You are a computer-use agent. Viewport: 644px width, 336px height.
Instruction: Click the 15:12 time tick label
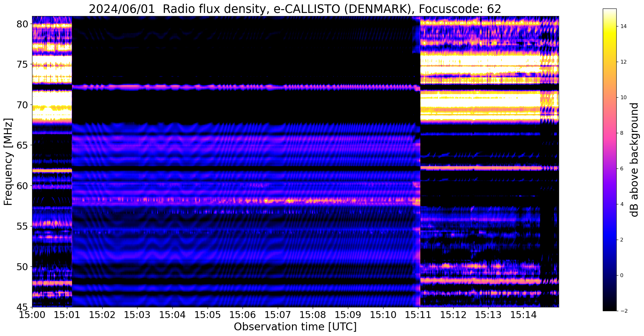[453, 315]
